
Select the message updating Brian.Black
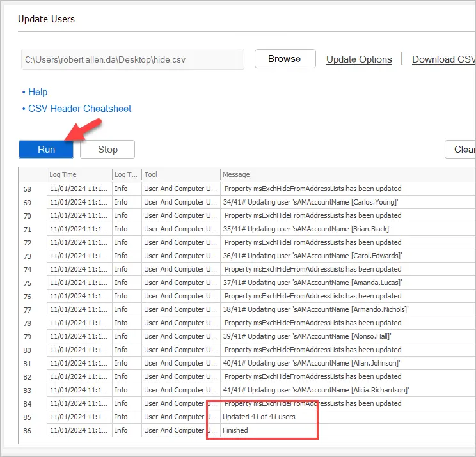[x=306, y=229]
